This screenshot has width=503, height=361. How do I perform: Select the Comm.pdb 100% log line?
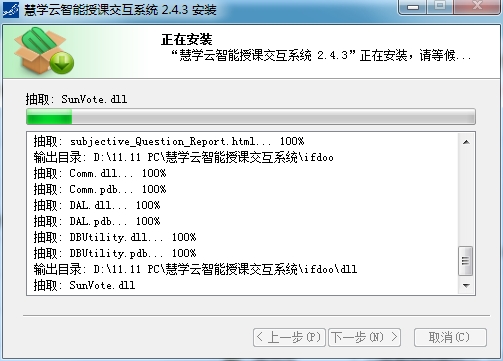point(100,189)
